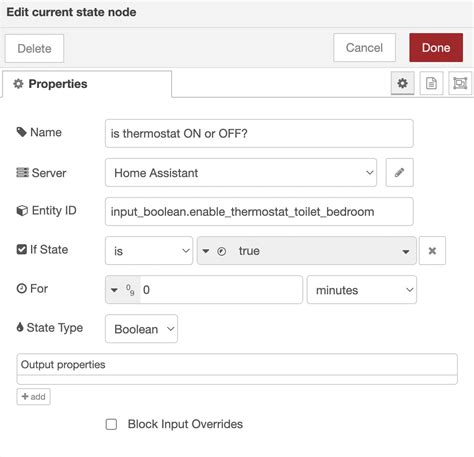Open node description document icon
Screen dimensions: 474x457
coord(431,83)
